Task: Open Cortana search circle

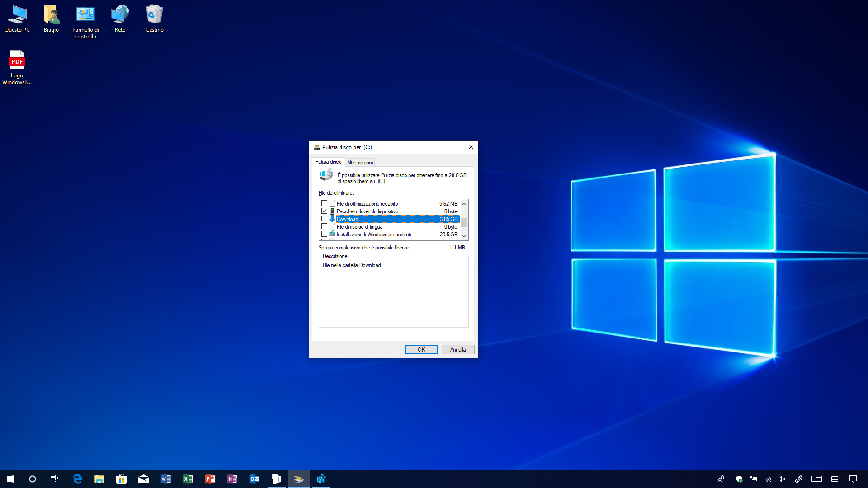Action: [33, 479]
